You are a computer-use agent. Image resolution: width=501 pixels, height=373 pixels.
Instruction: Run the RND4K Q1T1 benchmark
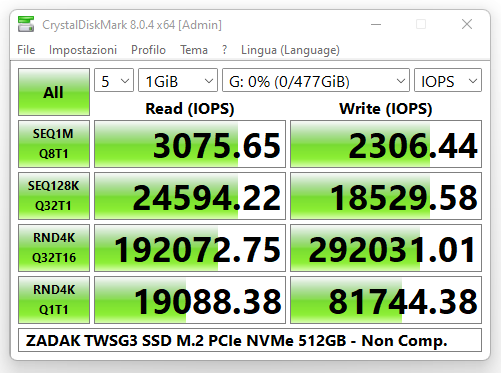click(54, 300)
